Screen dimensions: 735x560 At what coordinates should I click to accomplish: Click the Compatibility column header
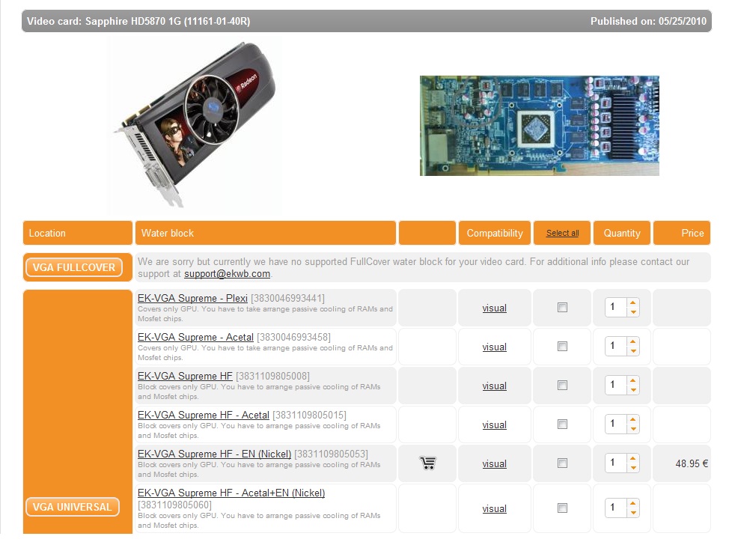point(495,233)
